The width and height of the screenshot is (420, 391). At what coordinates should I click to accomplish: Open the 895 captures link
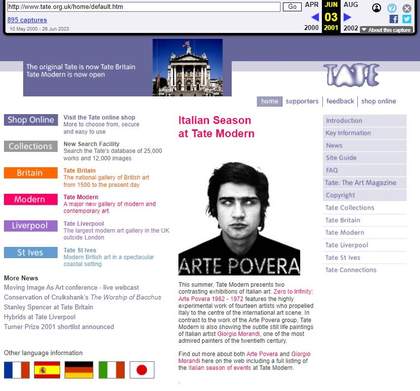tap(27, 20)
